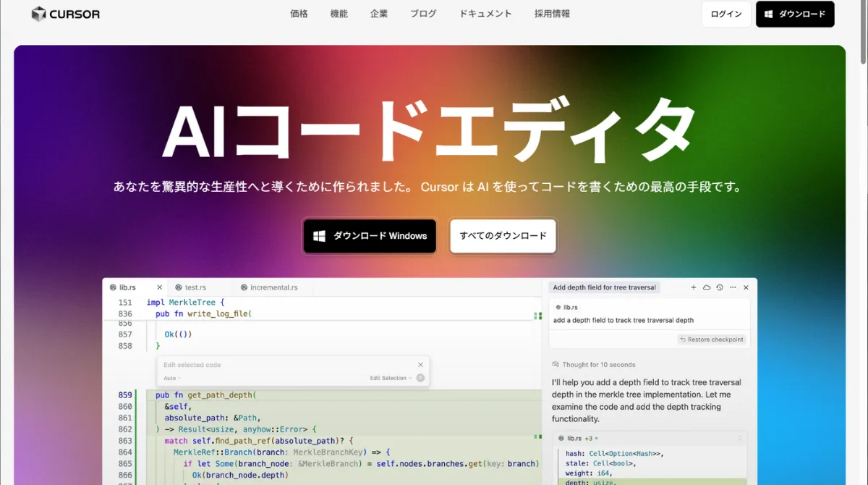Image resolution: width=868 pixels, height=485 pixels.
Task: Click the Rust file icon on incremental.rs tab
Action: [244, 287]
